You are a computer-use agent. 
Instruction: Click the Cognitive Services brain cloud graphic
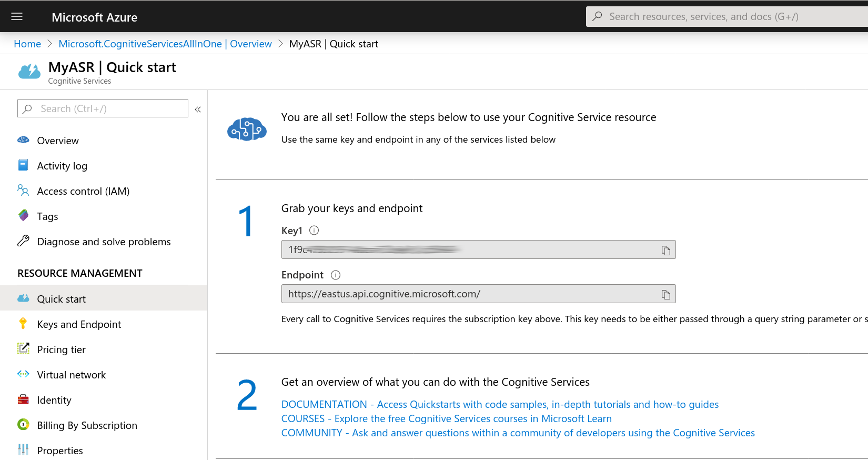click(247, 129)
